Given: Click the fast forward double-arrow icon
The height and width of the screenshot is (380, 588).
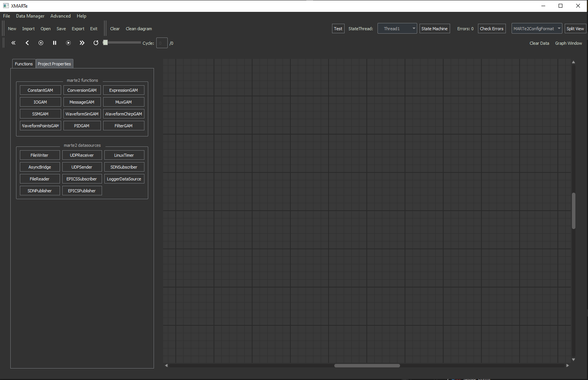Looking at the screenshot, I should [x=82, y=43].
